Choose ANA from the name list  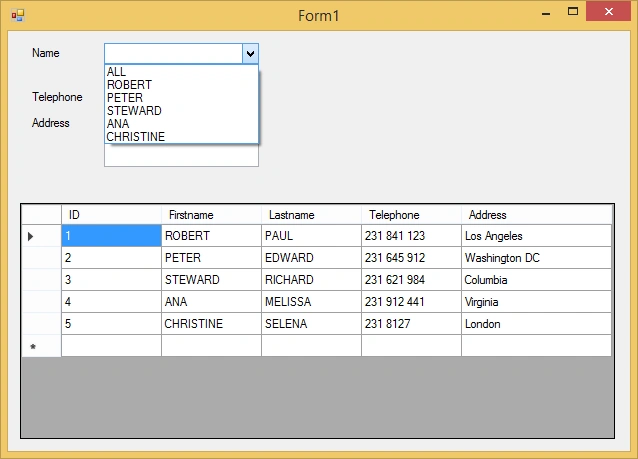click(181, 124)
